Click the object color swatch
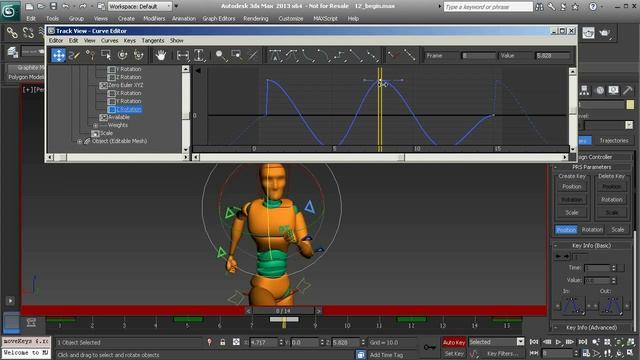640x360 pixels. [x=630, y=104]
